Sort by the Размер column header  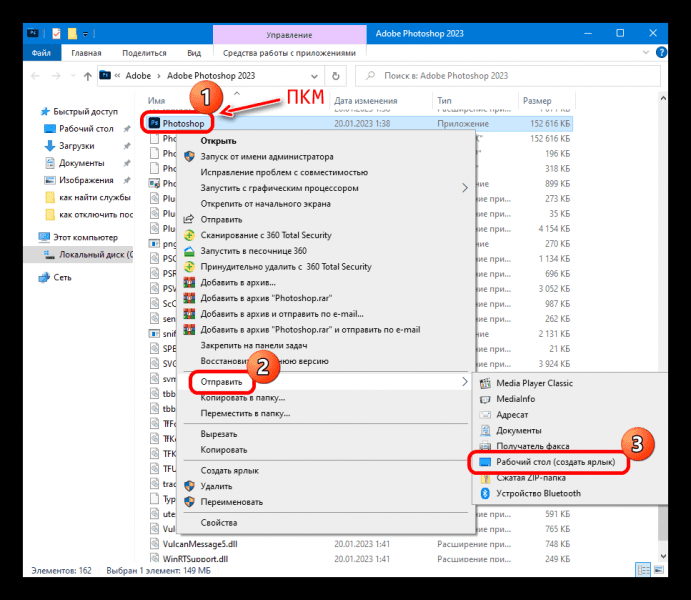pos(537,101)
